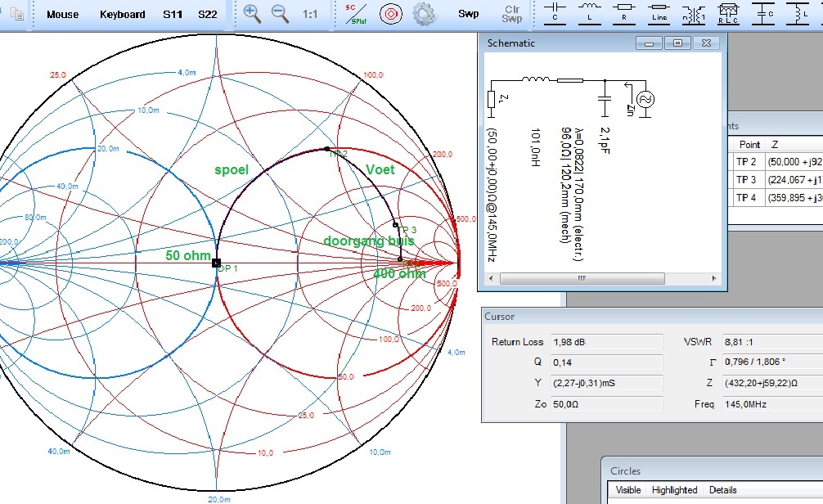Viewport: 823px width, 504px height.
Task: Add a series inductor element
Action: point(589,12)
